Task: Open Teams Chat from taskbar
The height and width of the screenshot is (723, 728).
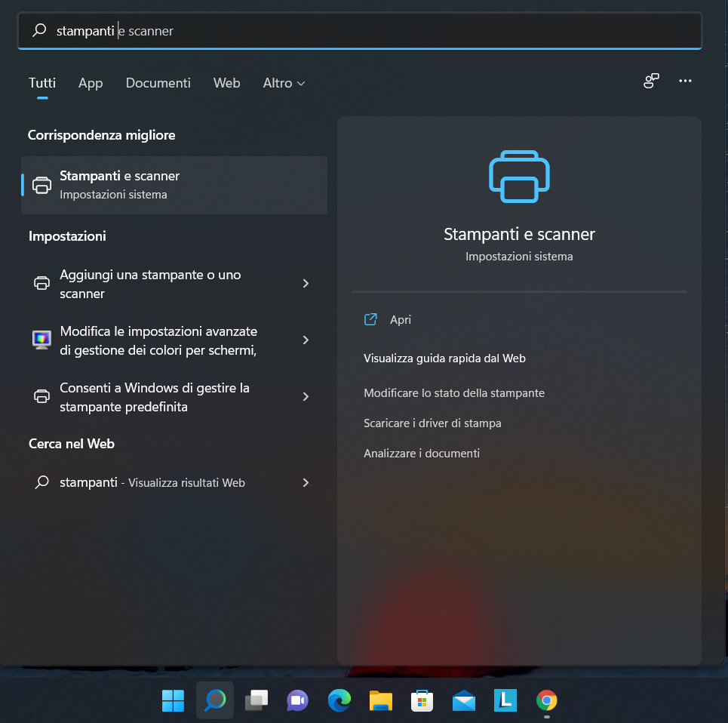Action: (x=297, y=700)
